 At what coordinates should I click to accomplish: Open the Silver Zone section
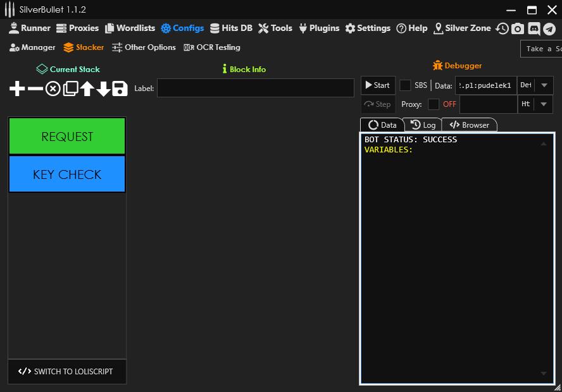(x=462, y=28)
